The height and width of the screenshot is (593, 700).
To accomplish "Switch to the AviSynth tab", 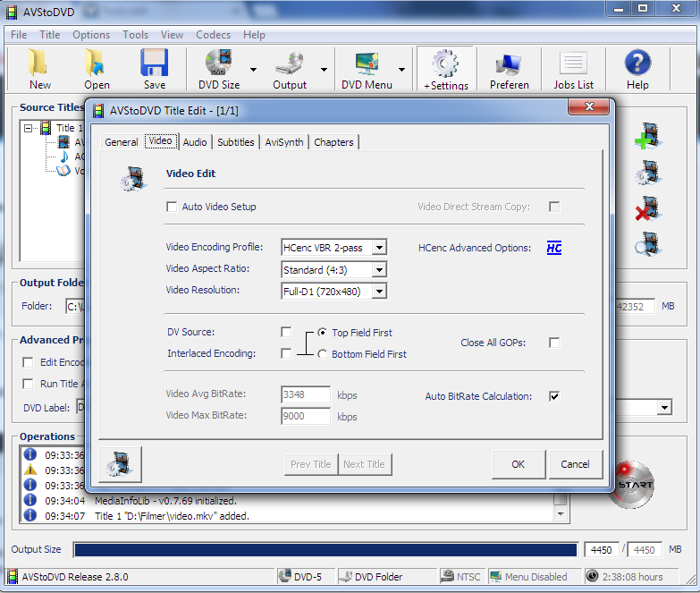I will point(284,142).
